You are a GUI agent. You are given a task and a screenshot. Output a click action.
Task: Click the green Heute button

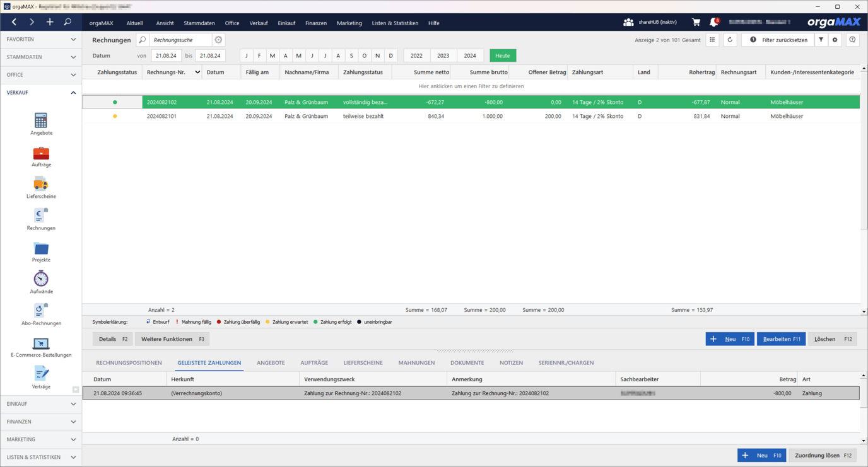click(502, 55)
